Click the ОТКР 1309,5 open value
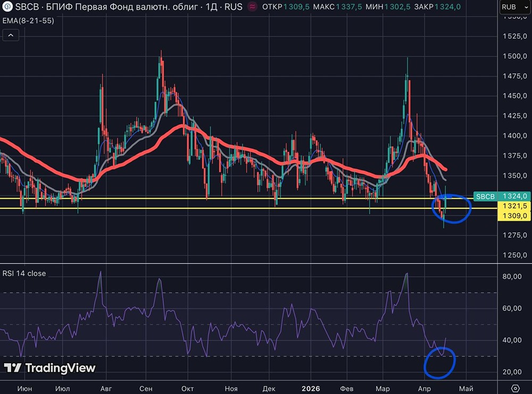 point(286,7)
